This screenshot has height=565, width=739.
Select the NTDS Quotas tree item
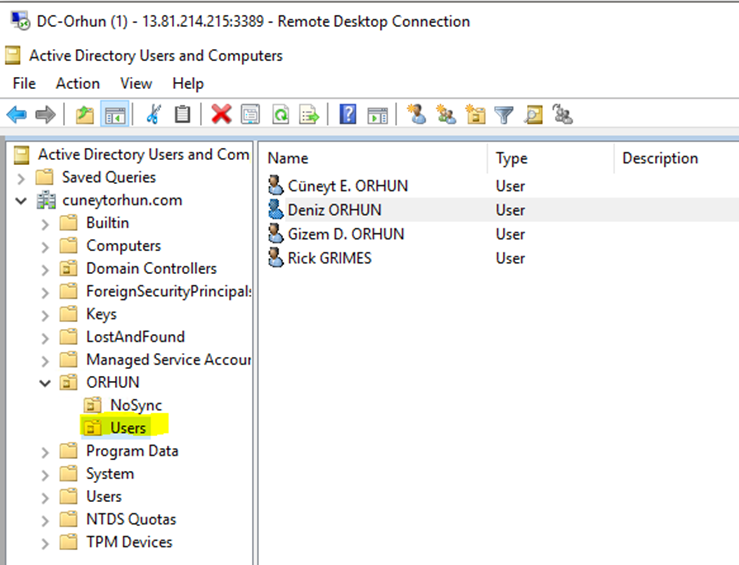(x=131, y=519)
